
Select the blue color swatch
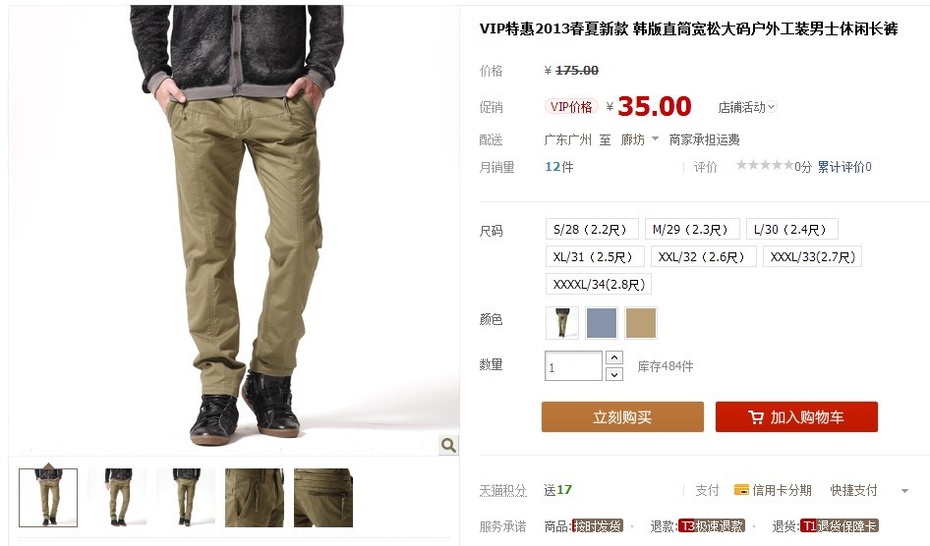601,323
